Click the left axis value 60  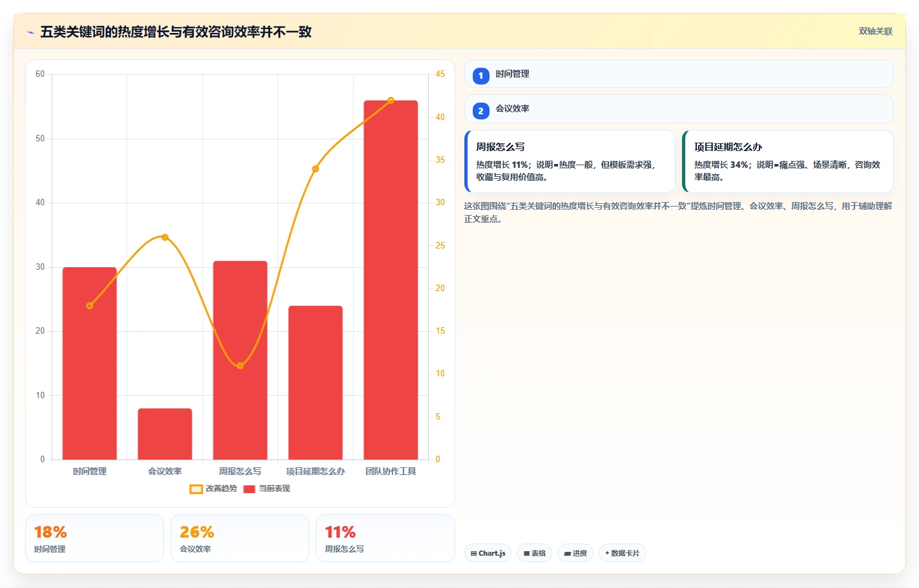coord(40,74)
